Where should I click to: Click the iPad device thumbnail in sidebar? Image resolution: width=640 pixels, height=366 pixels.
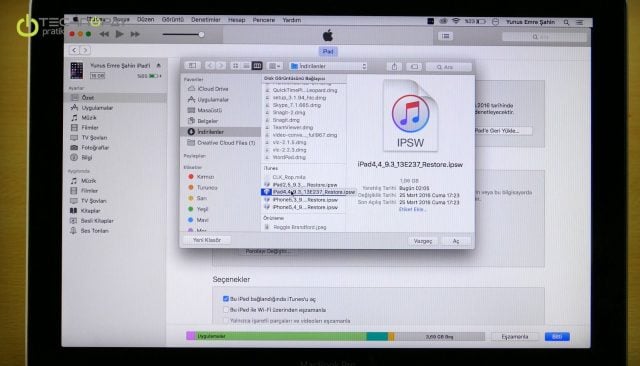[76, 70]
